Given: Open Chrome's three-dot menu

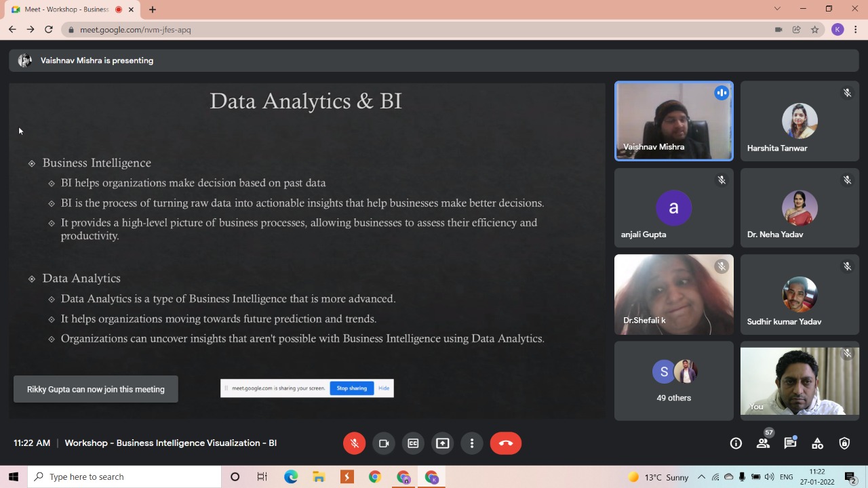Looking at the screenshot, I should 856,30.
